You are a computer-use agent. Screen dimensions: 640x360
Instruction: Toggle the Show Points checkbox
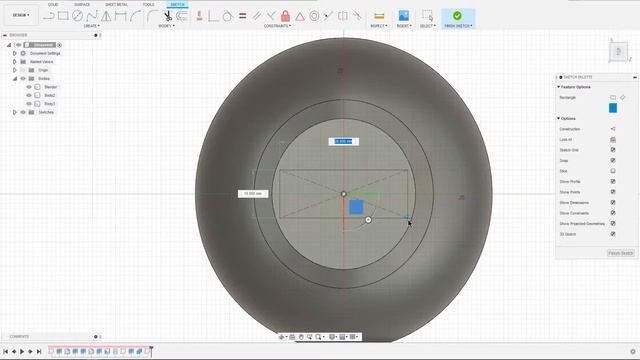(x=613, y=192)
